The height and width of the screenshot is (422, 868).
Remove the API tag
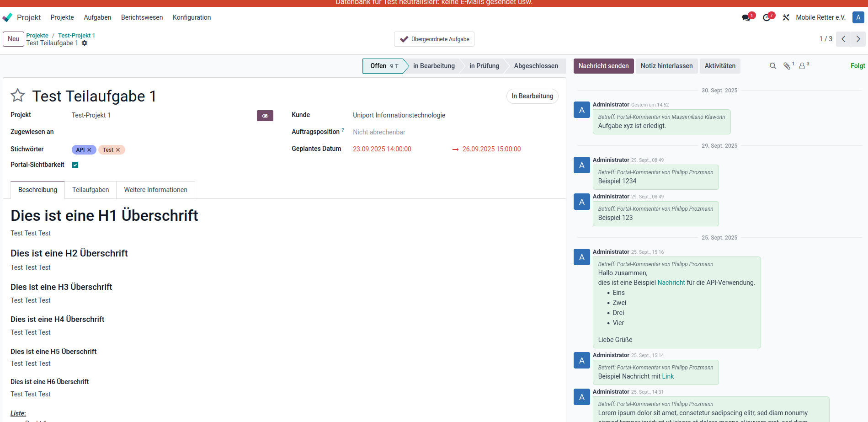(90, 150)
